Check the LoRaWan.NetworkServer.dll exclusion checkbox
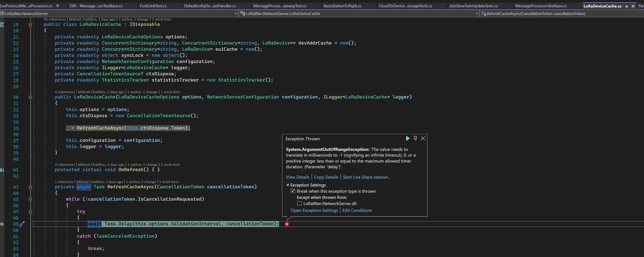 click(x=299, y=203)
